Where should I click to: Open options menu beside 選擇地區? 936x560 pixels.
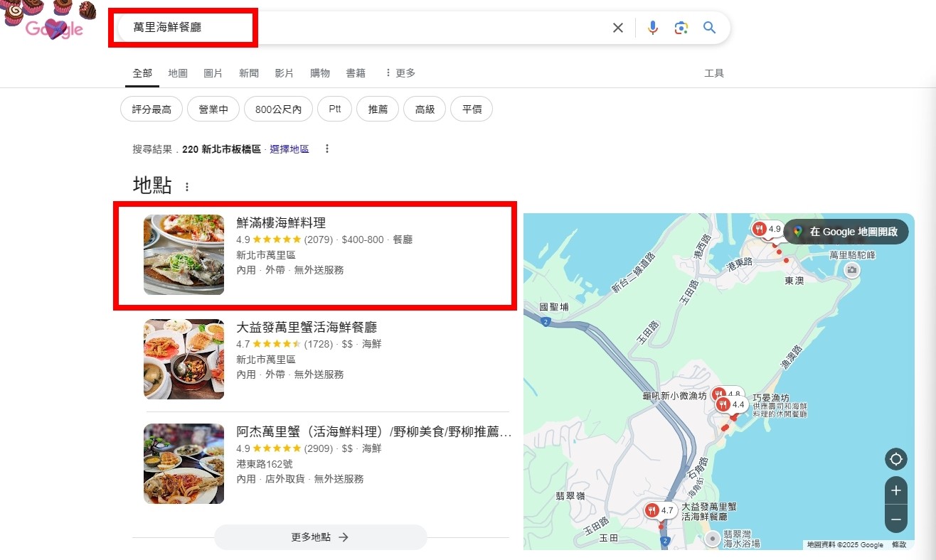click(x=327, y=149)
